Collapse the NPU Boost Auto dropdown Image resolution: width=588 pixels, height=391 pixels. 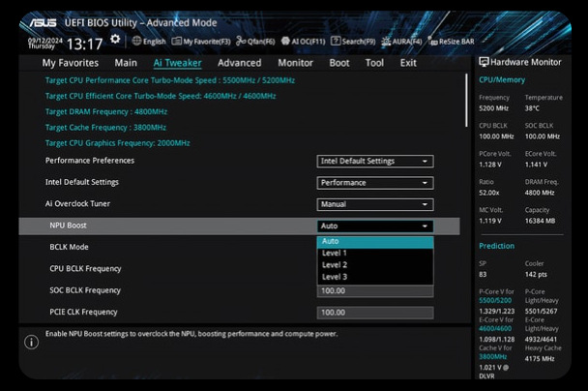[x=375, y=226]
